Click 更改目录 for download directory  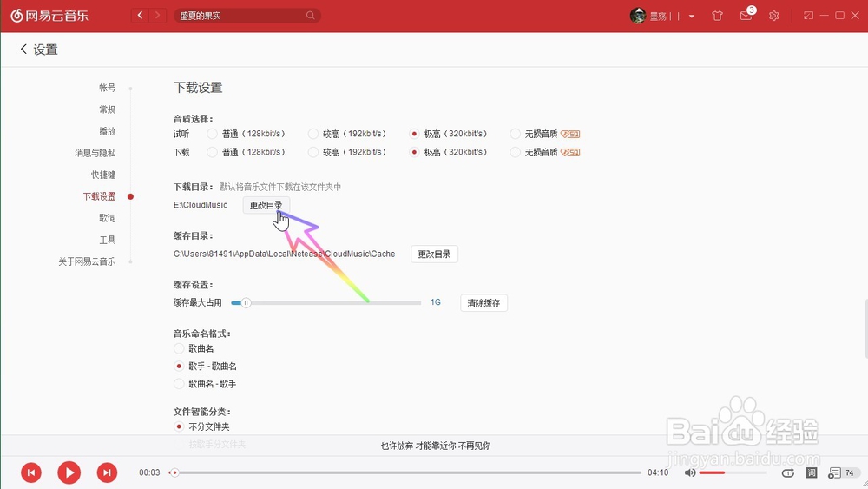pyautogui.click(x=266, y=205)
